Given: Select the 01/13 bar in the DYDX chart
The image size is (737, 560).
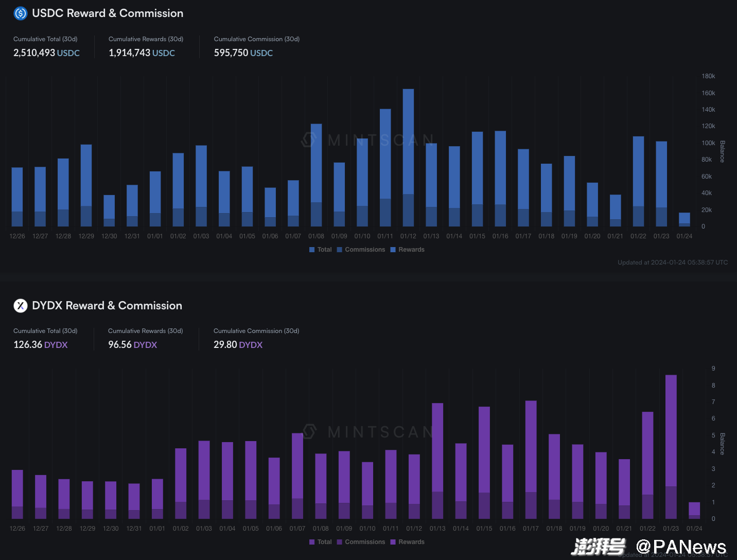Looking at the screenshot, I should [x=437, y=461].
